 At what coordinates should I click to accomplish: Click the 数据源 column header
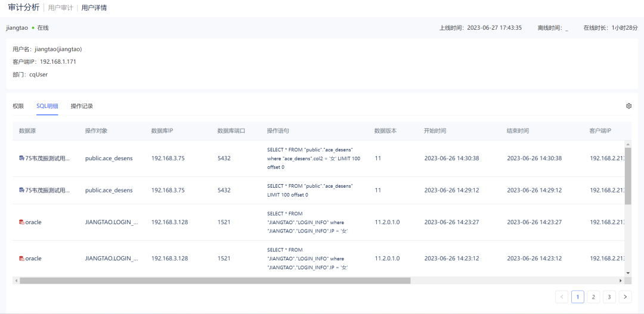click(x=27, y=131)
